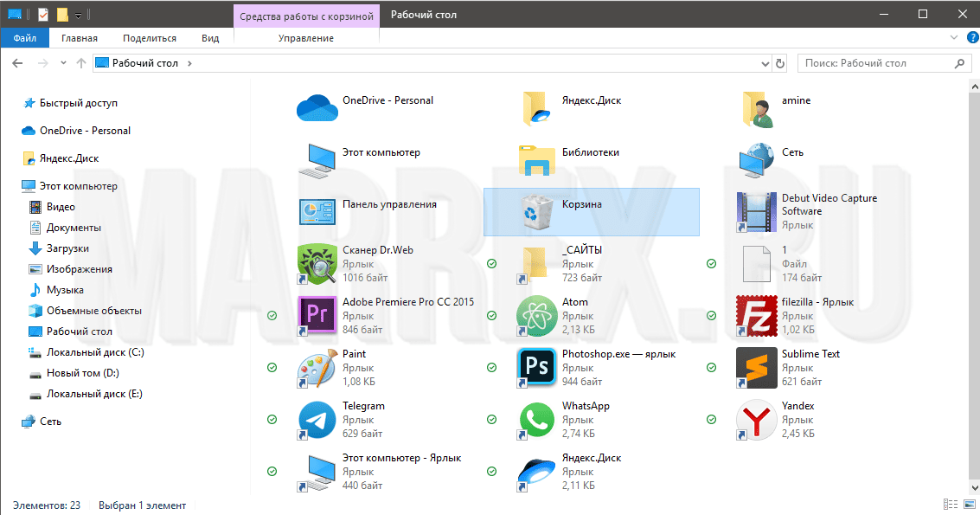Select the Debut Video Capture Software icon
This screenshot has width=980, height=515.
[x=757, y=212]
